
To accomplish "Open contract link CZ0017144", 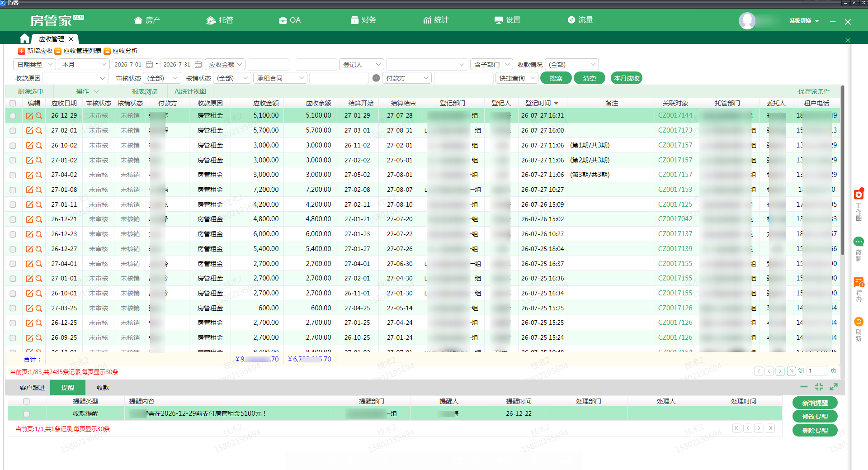I will [675, 115].
